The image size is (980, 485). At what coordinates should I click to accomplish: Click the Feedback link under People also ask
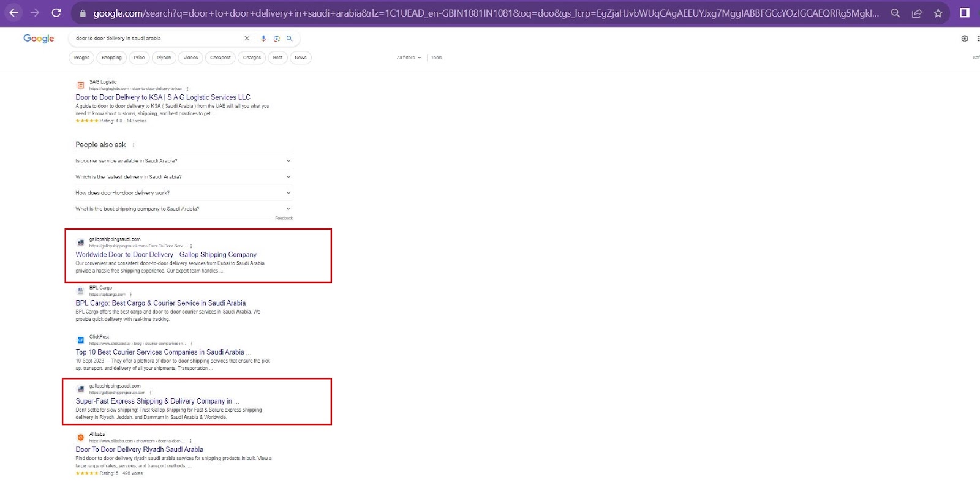(x=284, y=218)
